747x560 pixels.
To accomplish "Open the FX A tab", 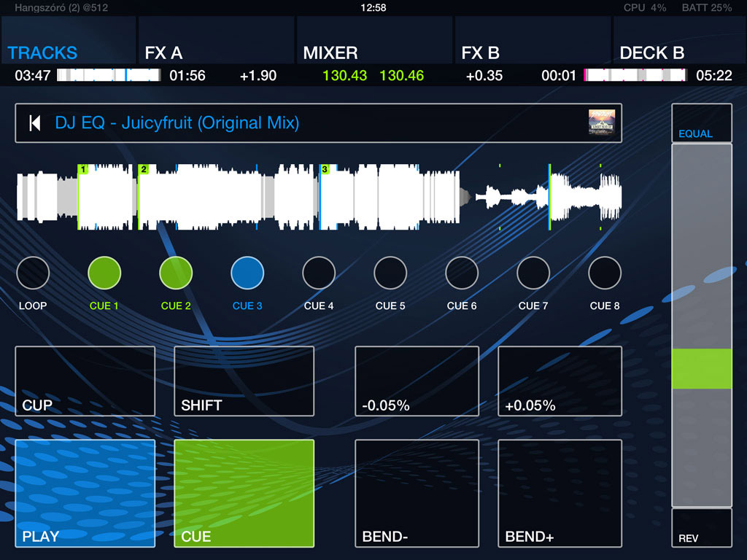I will coord(216,40).
